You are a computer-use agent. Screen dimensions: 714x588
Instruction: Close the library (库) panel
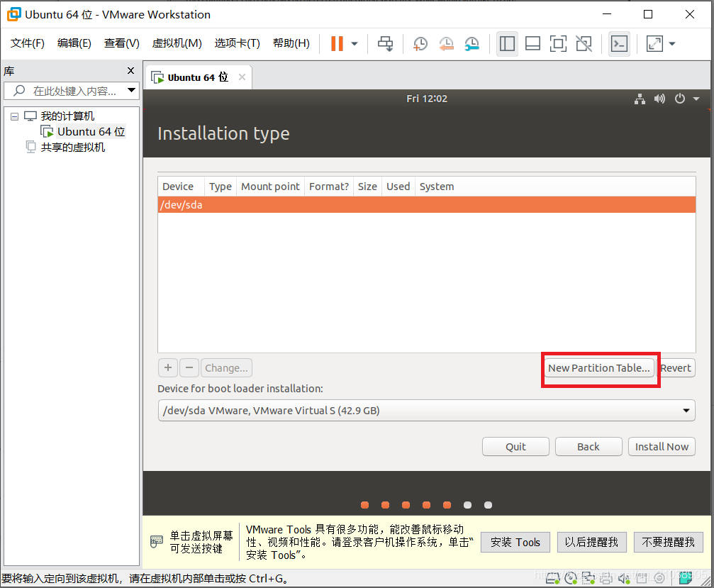(130, 71)
